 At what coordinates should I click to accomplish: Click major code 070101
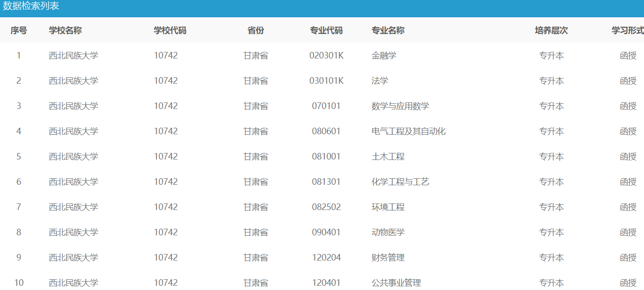326,106
